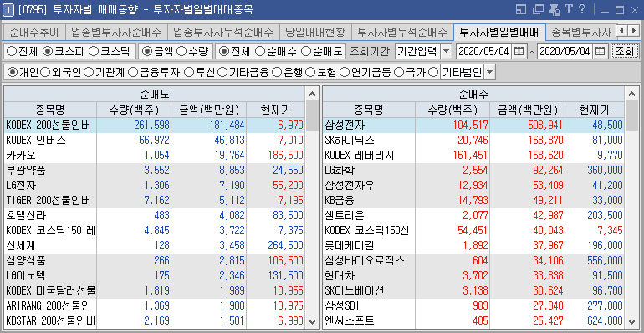The width and height of the screenshot is (644, 333).
Task: Select the 호텔신라 row
Action: pyautogui.click(x=155, y=215)
